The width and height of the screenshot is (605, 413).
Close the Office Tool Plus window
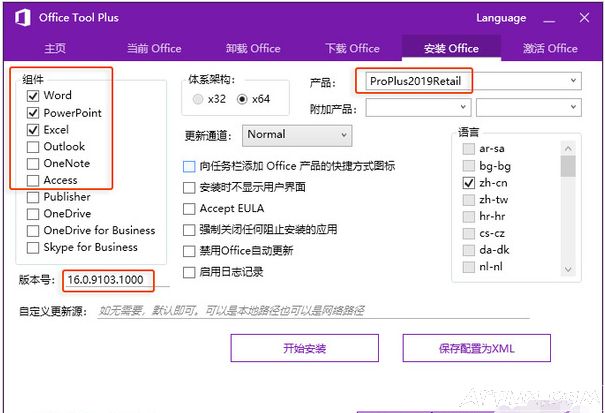(584, 18)
